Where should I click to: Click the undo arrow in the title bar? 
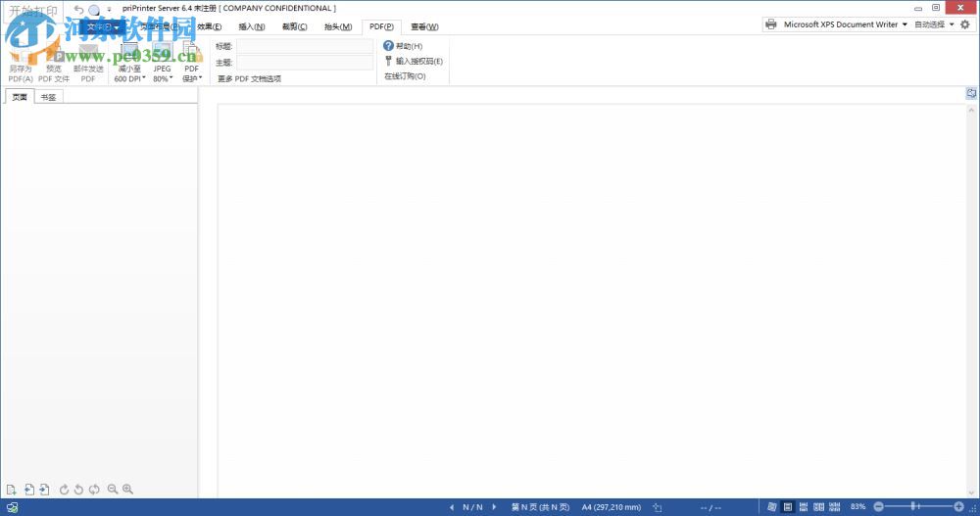(x=78, y=10)
